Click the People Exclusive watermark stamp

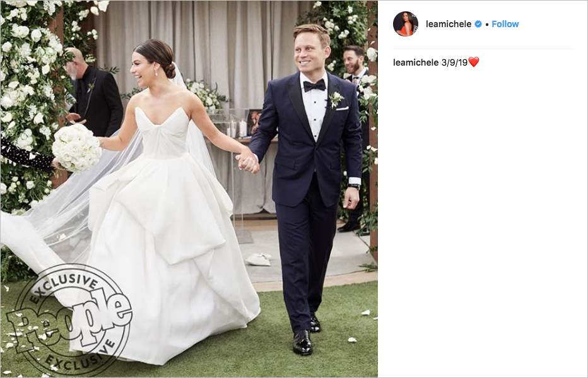[69, 320]
